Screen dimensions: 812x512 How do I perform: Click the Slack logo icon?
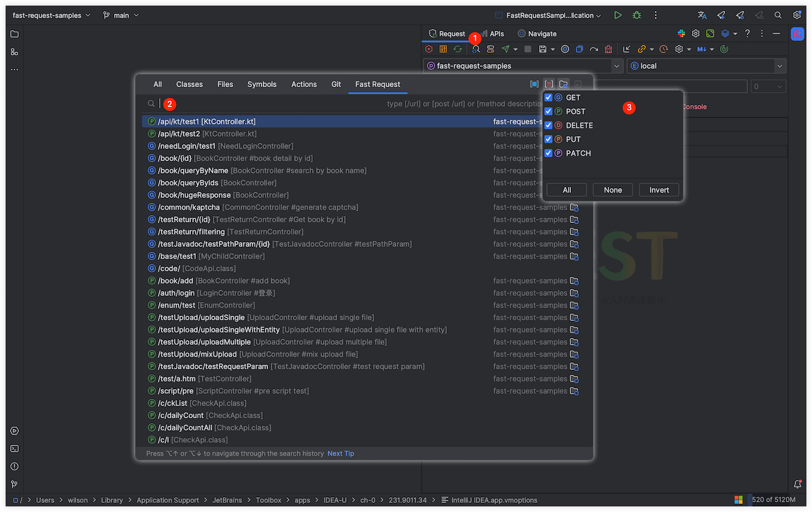pos(681,34)
